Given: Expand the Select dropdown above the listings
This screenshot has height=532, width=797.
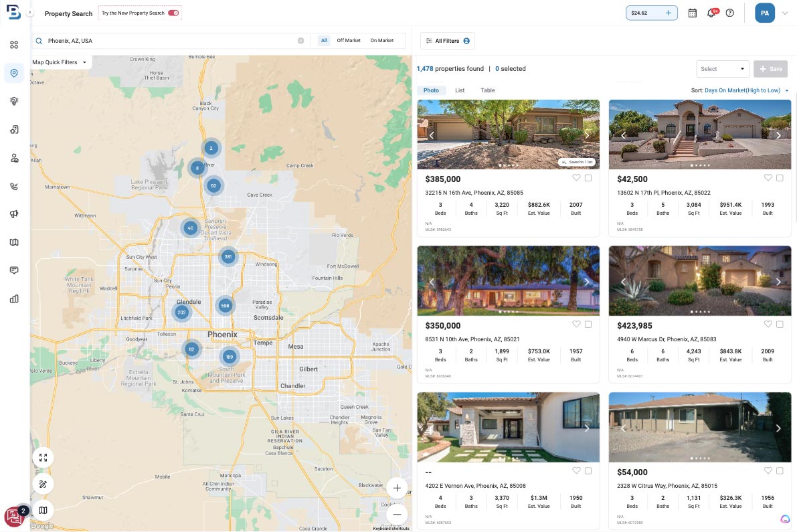Looking at the screenshot, I should [x=722, y=68].
